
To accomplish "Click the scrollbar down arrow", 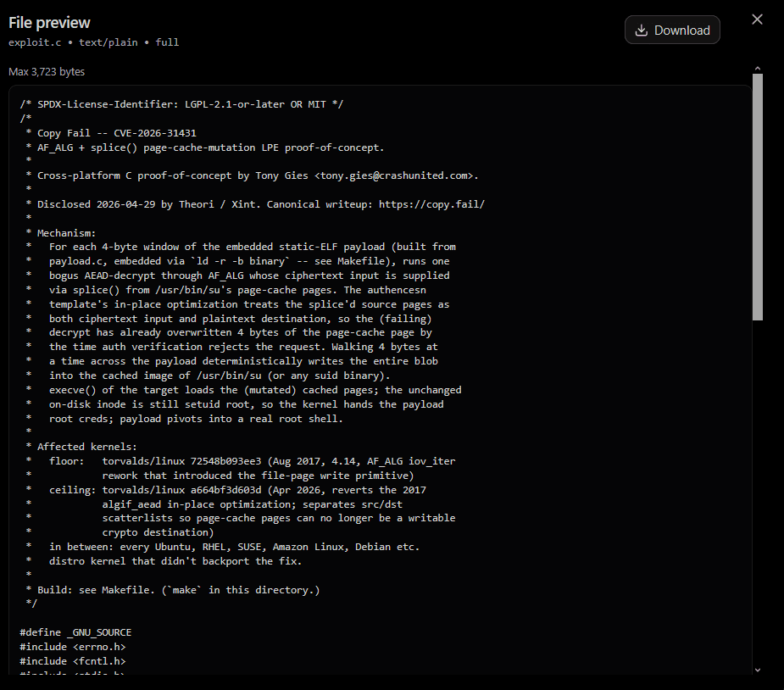I will pos(758,670).
